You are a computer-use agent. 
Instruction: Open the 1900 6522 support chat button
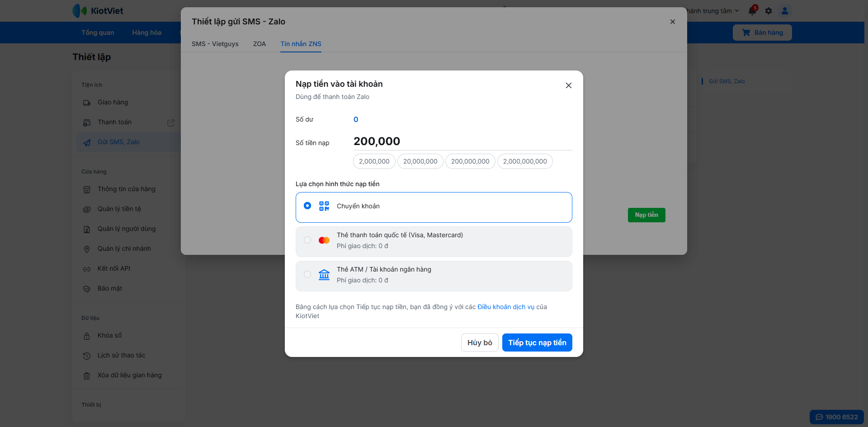[836, 417]
